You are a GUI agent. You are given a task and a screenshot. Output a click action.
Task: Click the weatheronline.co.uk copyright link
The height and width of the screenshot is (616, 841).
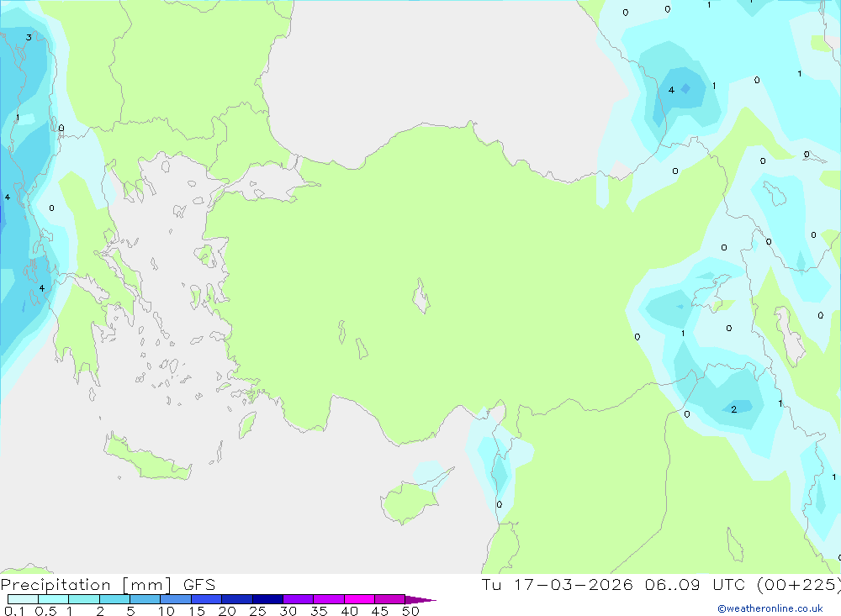(x=770, y=608)
